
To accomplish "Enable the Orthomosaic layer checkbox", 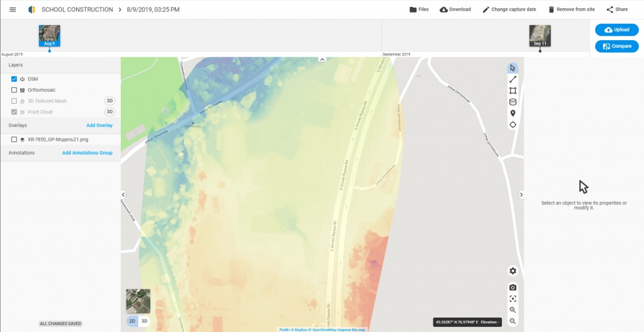I will click(x=14, y=90).
